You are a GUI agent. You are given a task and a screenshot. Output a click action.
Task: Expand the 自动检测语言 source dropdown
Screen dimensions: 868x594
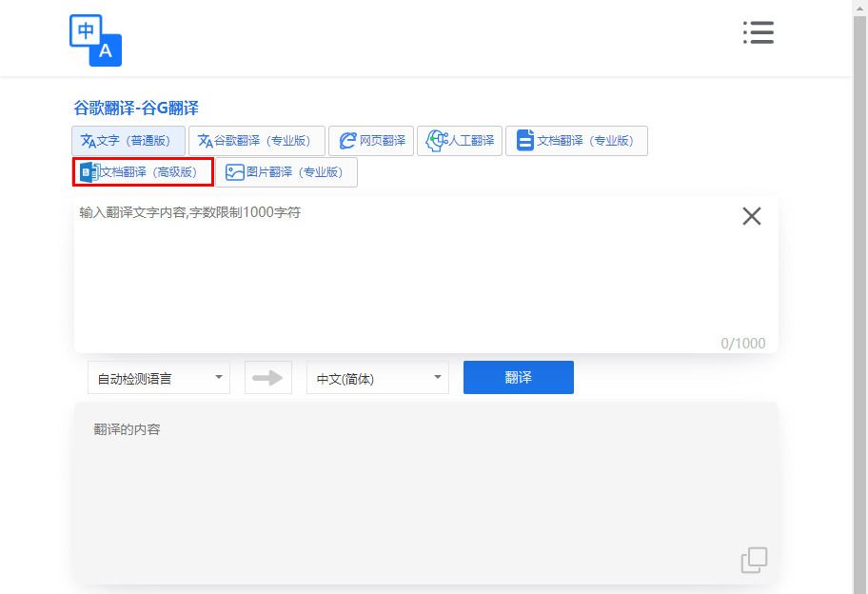(x=159, y=378)
